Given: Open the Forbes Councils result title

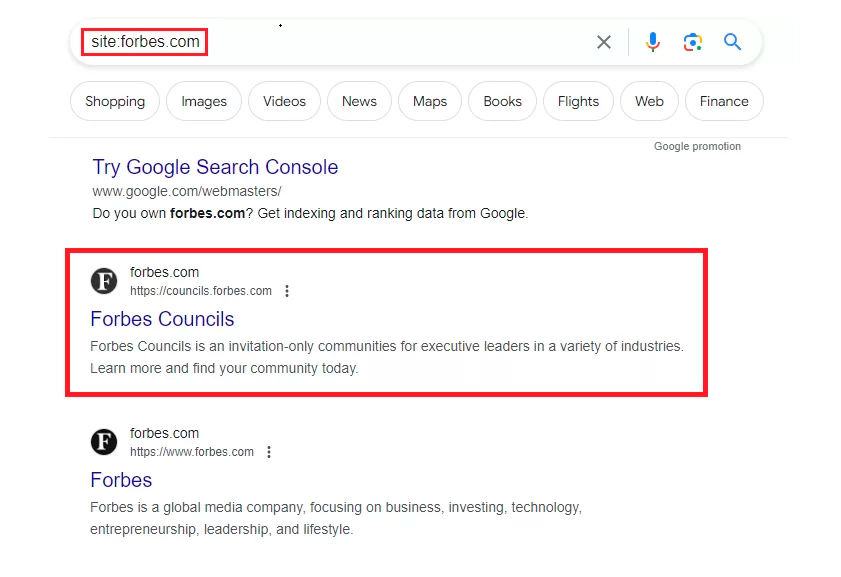Looking at the screenshot, I should tap(162, 319).
